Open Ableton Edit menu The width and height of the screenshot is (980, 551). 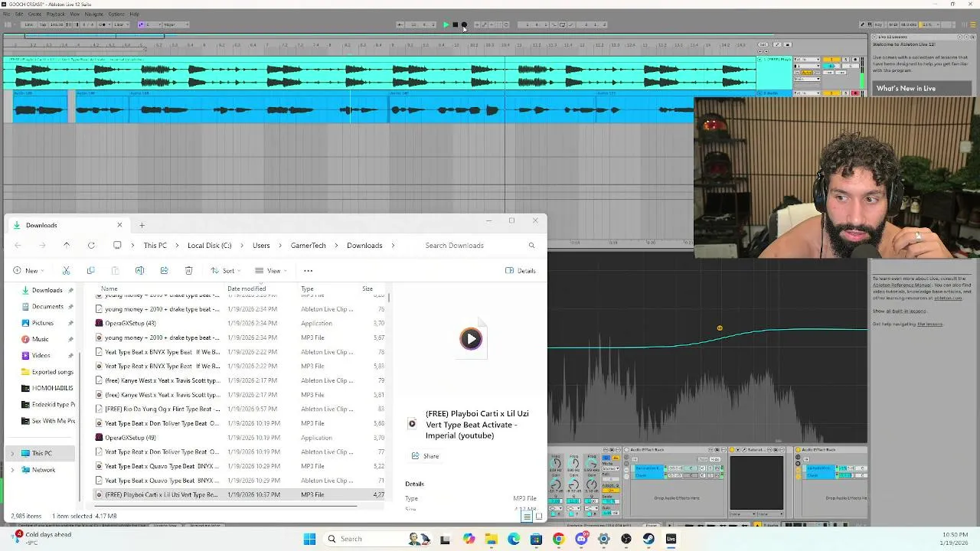tap(18, 14)
